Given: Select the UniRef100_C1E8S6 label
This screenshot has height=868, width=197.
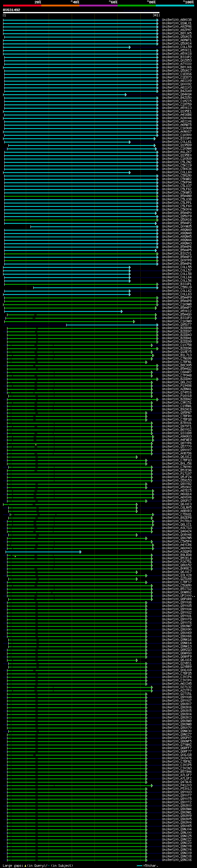Looking at the screenshot, I should [x=177, y=74].
